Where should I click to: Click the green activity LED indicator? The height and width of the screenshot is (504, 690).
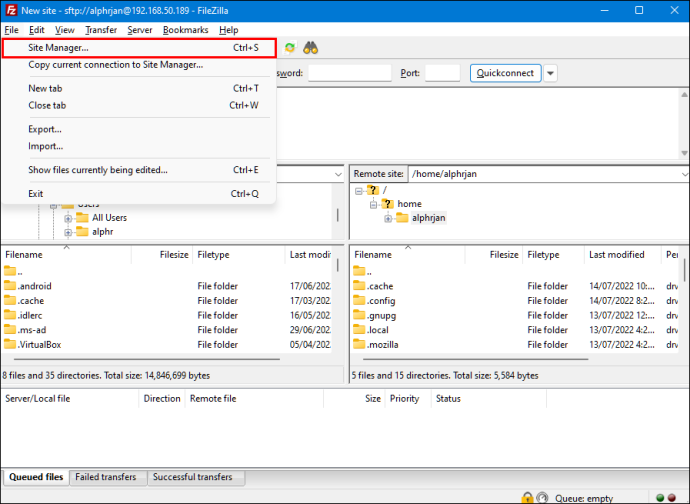tap(660, 498)
